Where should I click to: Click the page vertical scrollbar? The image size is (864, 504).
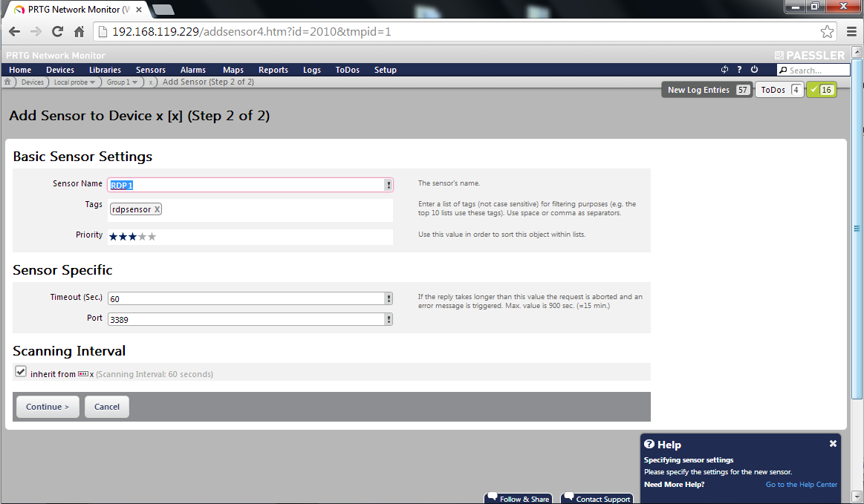[857, 228]
